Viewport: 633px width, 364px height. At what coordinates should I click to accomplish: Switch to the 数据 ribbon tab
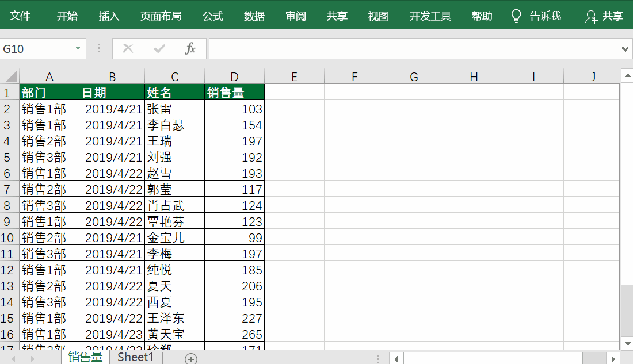pyautogui.click(x=254, y=16)
